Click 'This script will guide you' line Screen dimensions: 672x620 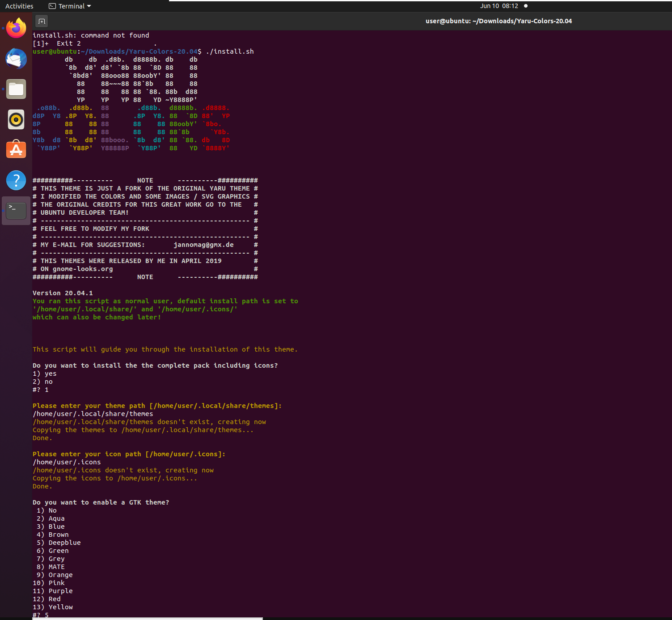[x=165, y=349]
